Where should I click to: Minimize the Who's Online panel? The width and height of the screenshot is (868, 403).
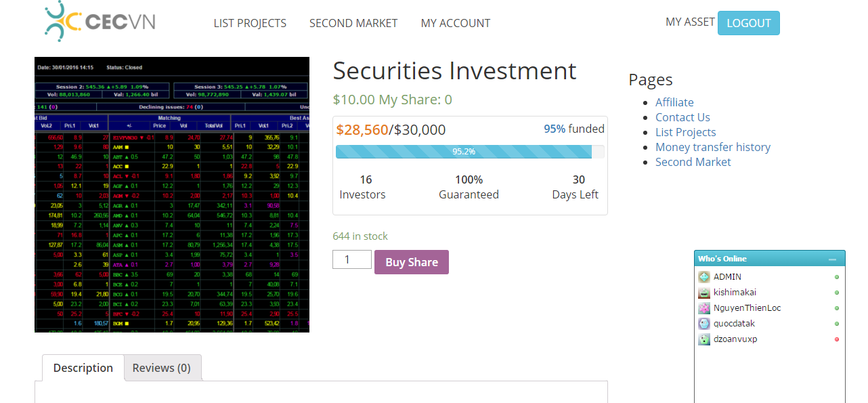click(832, 259)
